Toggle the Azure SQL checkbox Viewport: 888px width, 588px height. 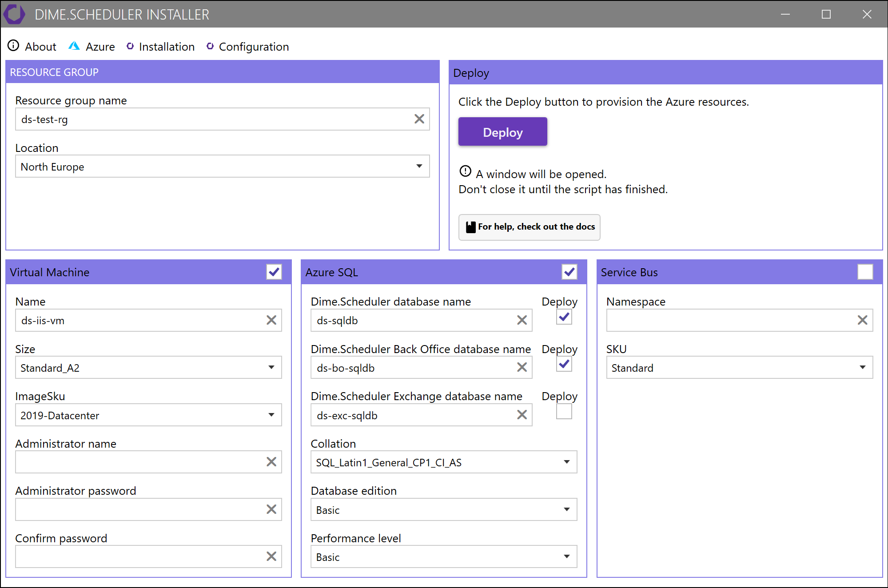[569, 272]
